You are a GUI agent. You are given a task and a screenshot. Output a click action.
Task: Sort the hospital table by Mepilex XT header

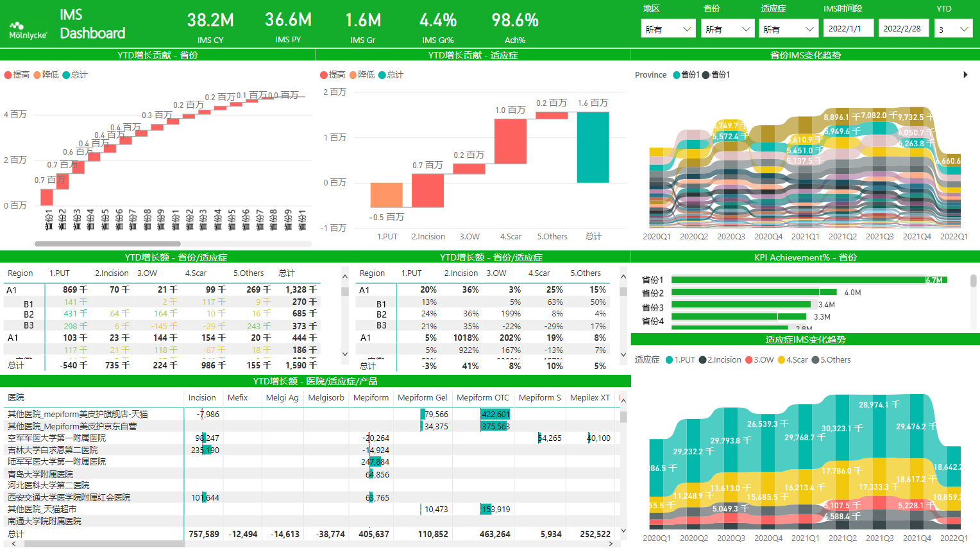tap(590, 398)
